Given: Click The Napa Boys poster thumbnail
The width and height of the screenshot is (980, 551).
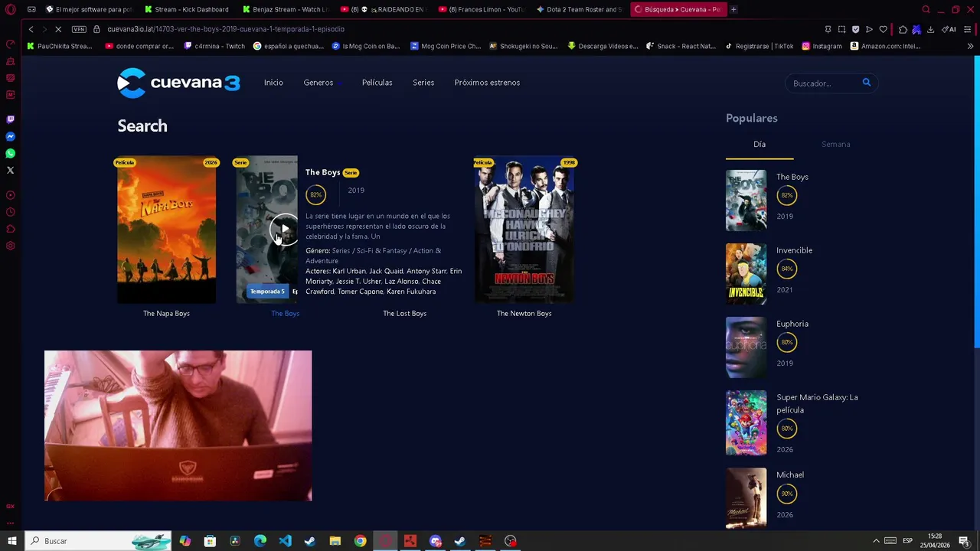Looking at the screenshot, I should click(x=166, y=230).
